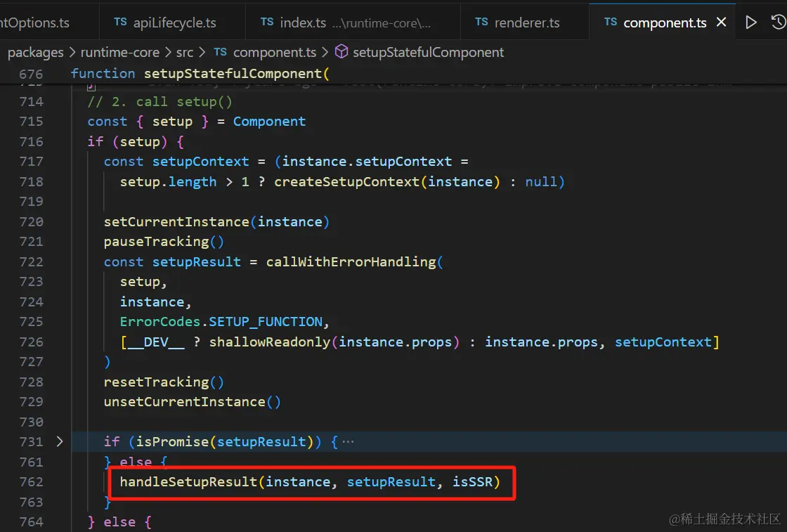This screenshot has height=532, width=787.
Task: Click the component.ts breadcrumb
Action: coord(275,52)
